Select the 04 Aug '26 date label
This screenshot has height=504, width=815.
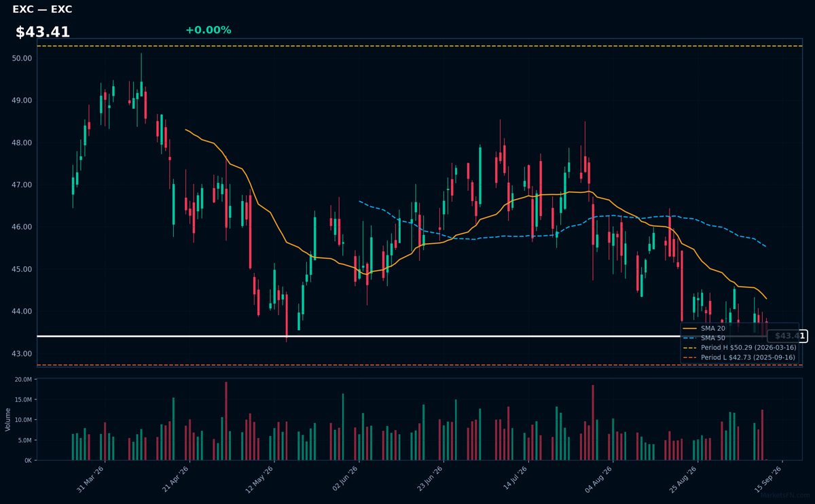point(600,479)
